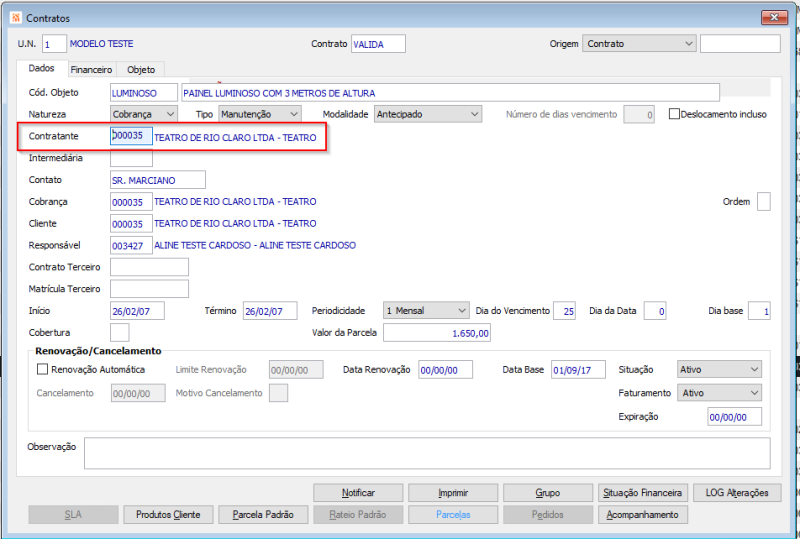Open the Tipo Manutenção dropdown

tap(260, 114)
